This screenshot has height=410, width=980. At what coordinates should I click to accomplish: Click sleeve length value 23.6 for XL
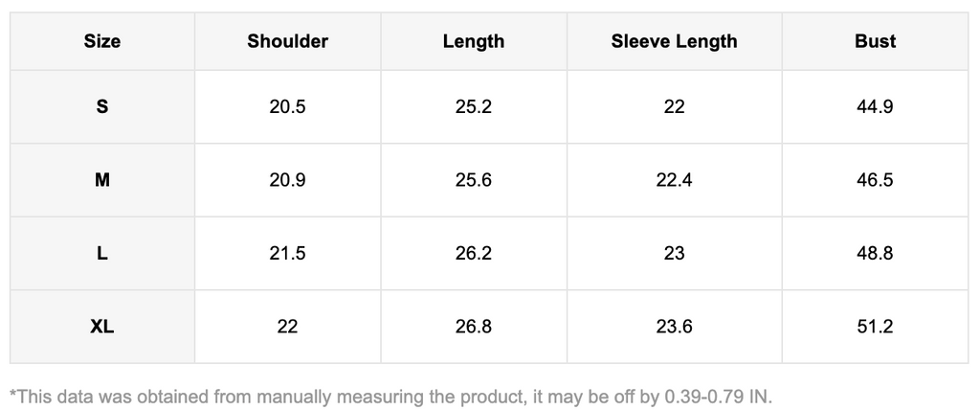click(x=674, y=327)
